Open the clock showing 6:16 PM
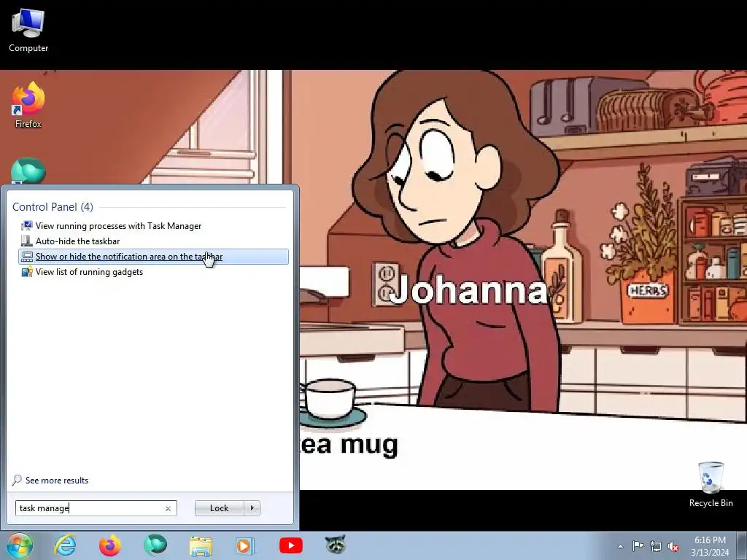The width and height of the screenshot is (747, 560). point(710,546)
